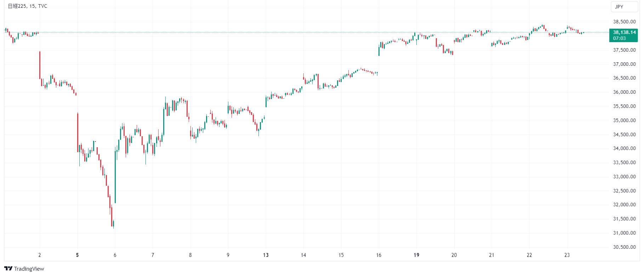The height and width of the screenshot is (276, 644).
Task: Click the 日経225 symbol title
Action: 17,6
